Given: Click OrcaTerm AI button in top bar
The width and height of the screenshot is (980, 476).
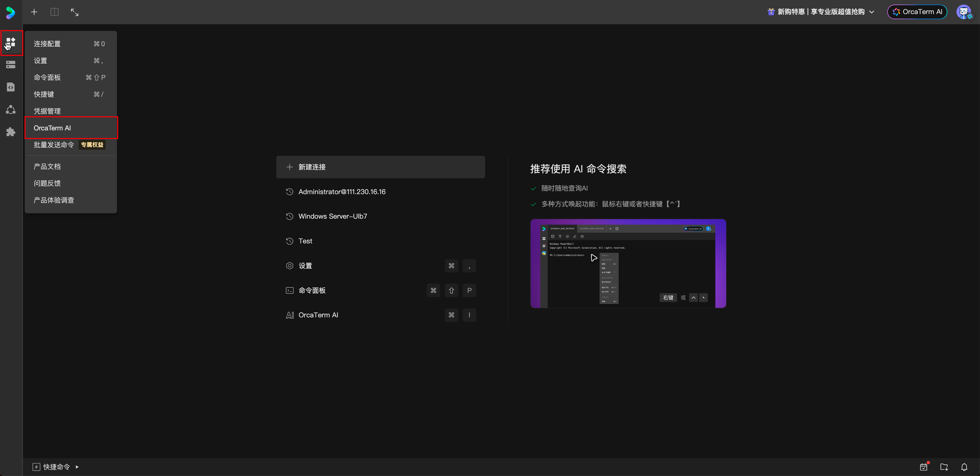Looking at the screenshot, I should tap(917, 12).
